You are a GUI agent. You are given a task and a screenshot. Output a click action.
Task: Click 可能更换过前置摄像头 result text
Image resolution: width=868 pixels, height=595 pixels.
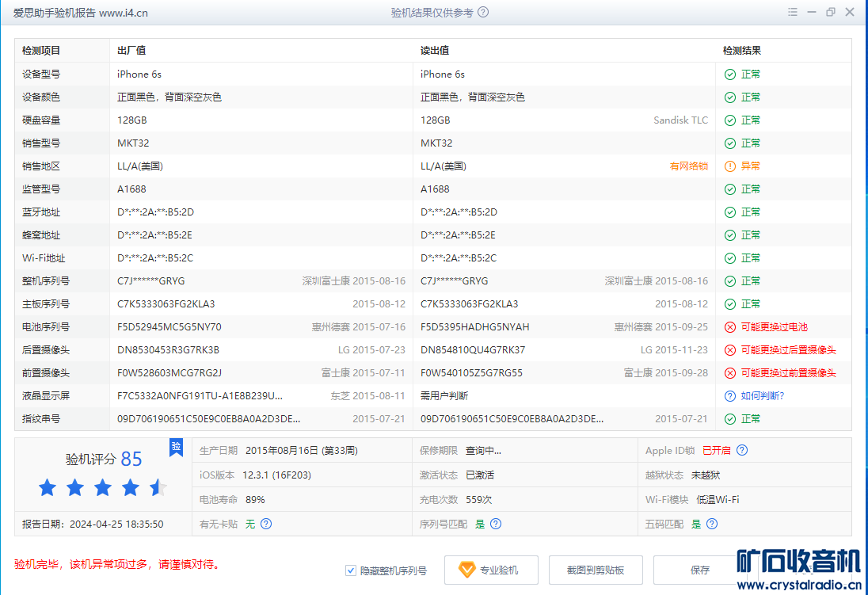point(788,373)
